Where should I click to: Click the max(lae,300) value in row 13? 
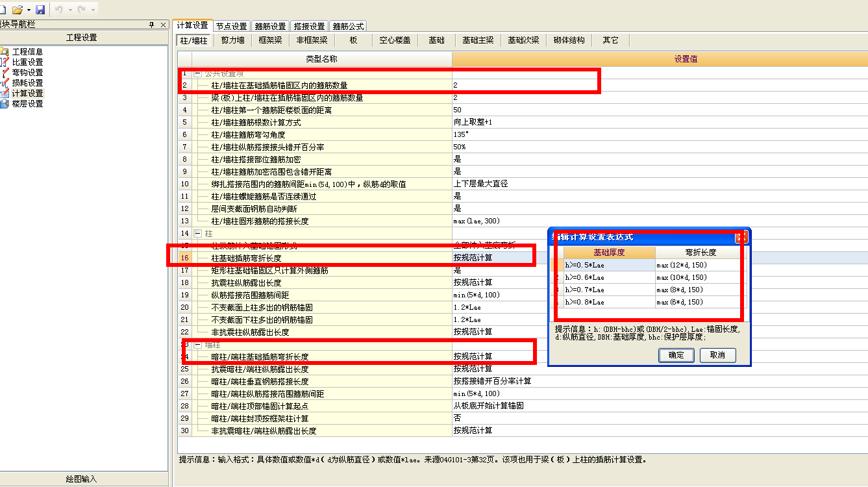[x=477, y=221]
